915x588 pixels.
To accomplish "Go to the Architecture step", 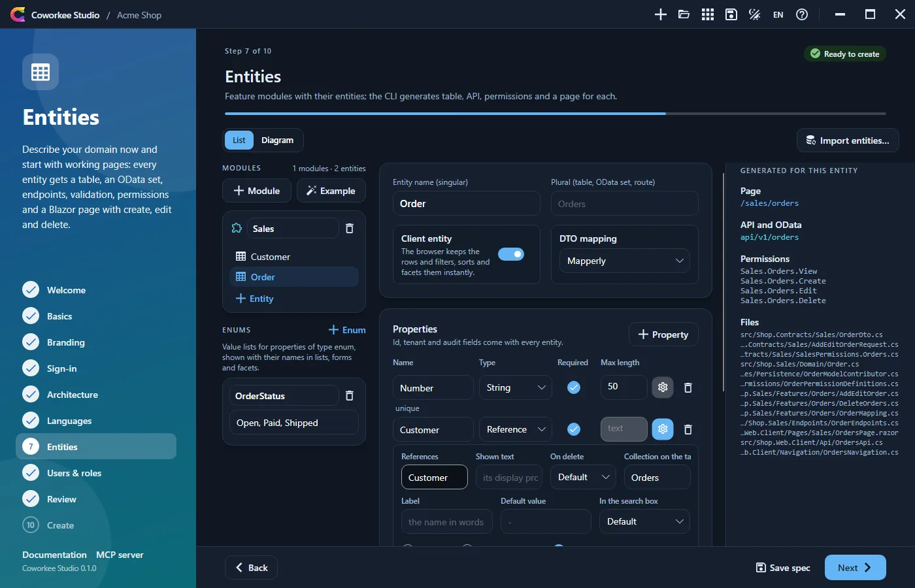I will 96,394.
